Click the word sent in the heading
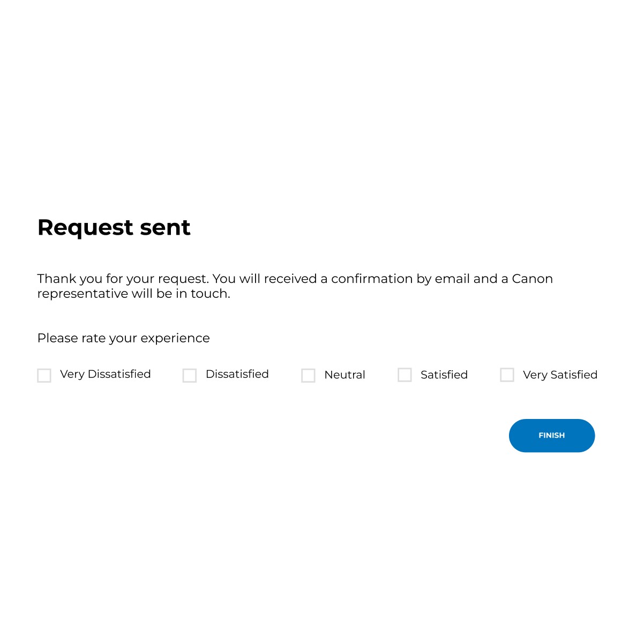644x644 pixels. (x=165, y=228)
